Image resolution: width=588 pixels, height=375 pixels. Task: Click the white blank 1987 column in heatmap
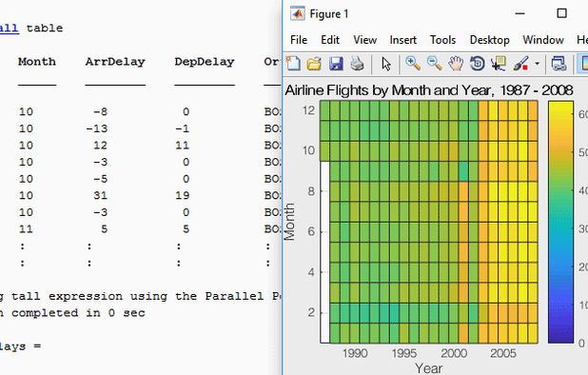(x=324, y=252)
